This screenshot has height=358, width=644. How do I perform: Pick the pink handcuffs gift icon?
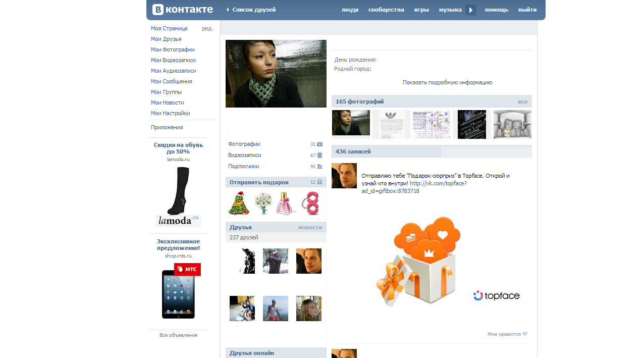pos(310,203)
